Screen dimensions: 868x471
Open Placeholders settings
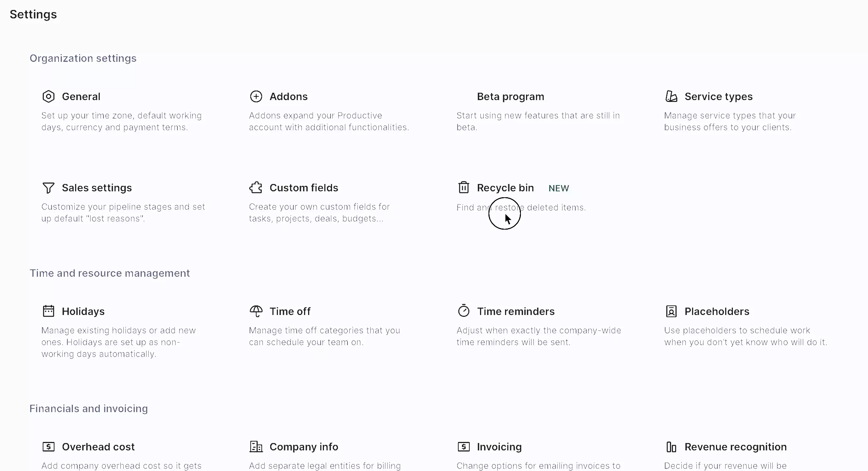click(x=717, y=311)
